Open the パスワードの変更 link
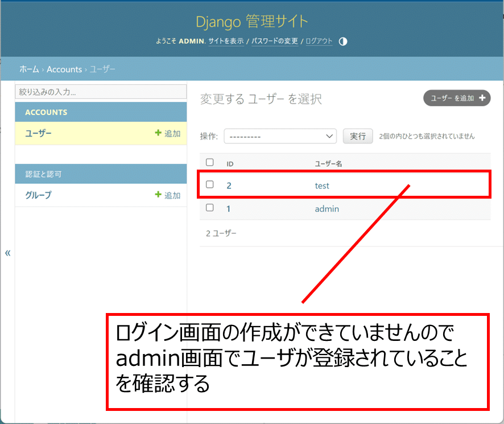 [x=275, y=41]
